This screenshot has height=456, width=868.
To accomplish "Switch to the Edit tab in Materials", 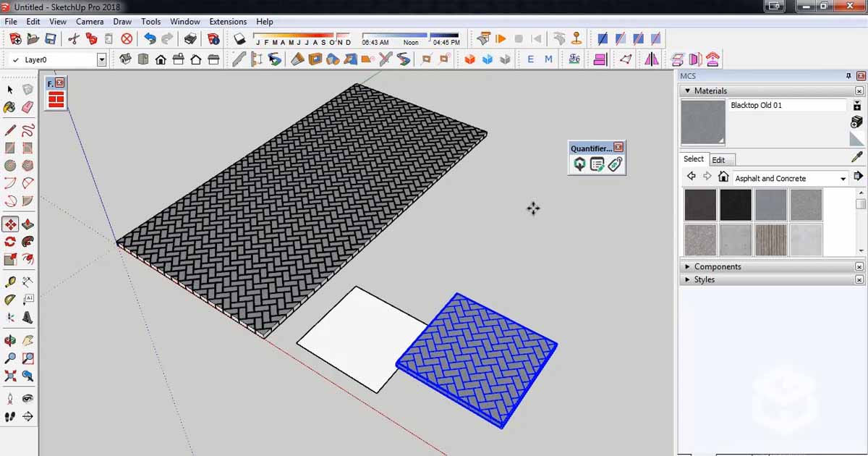I will click(x=720, y=160).
